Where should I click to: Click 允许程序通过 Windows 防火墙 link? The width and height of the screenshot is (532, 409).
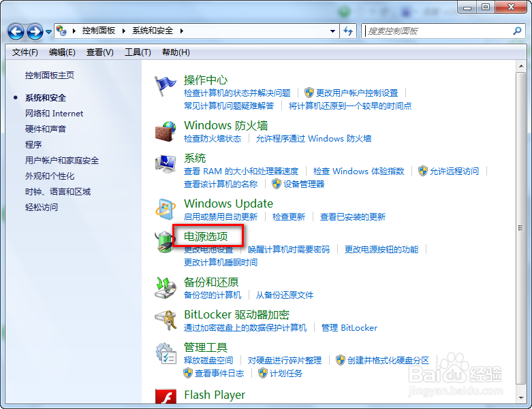point(313,139)
